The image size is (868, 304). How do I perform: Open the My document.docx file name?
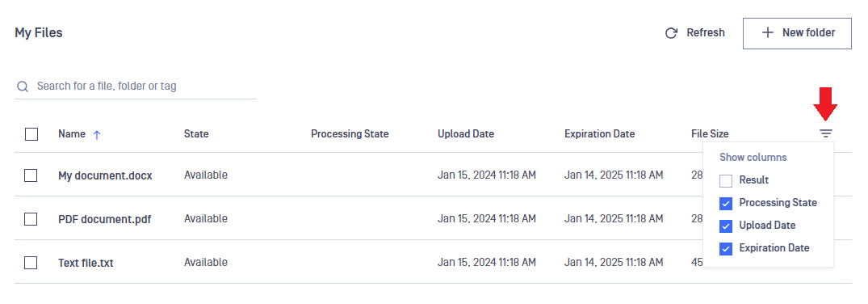coord(105,176)
